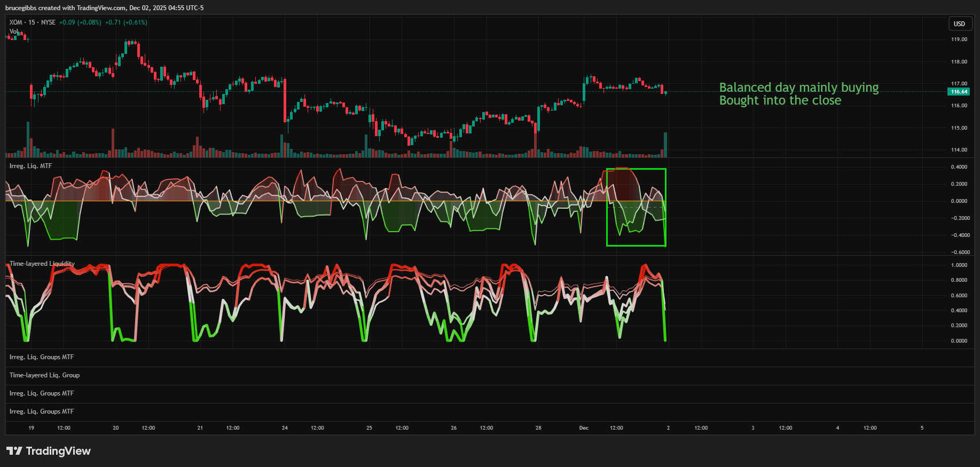The width and height of the screenshot is (980, 467).
Task: Click 1.0000 on the Time-layered Liquidity scale
Action: pyautogui.click(x=959, y=265)
